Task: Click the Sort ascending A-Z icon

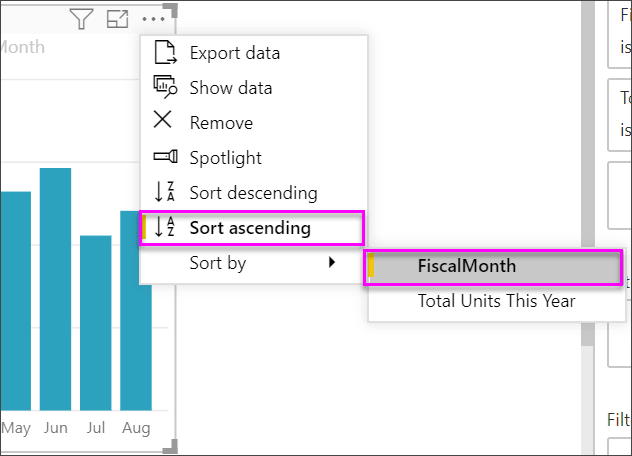Action: 165,227
